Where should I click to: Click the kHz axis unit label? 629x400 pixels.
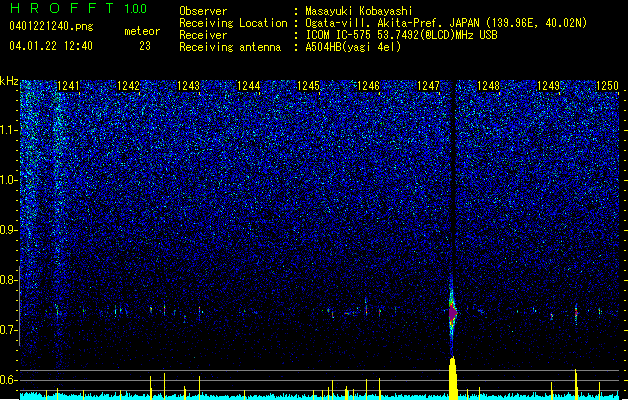[9, 81]
